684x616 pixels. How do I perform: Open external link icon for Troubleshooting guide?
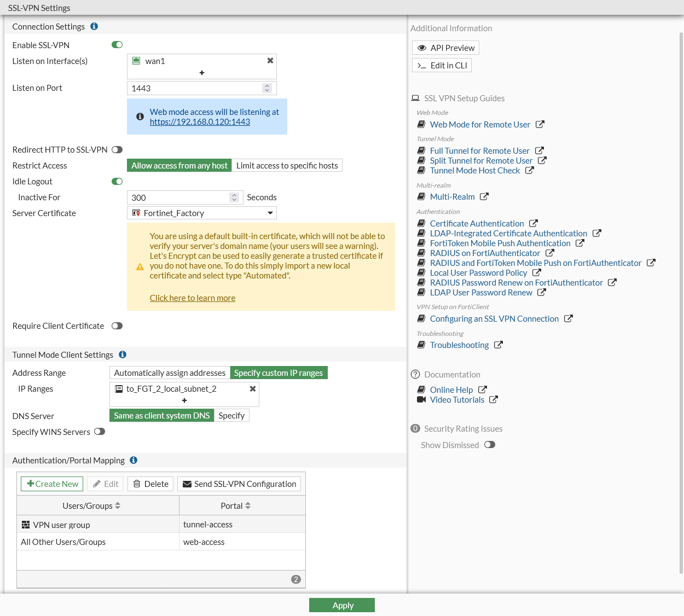pyautogui.click(x=498, y=345)
